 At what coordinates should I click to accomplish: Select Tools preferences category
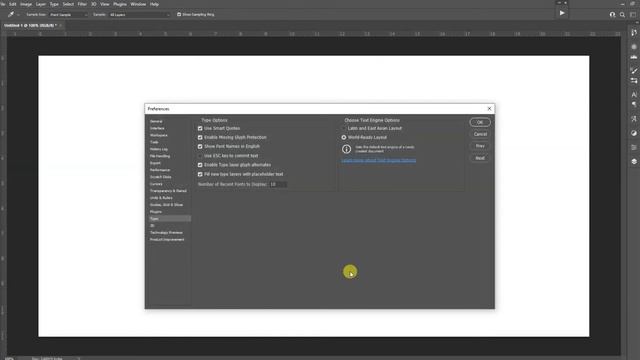(154, 142)
